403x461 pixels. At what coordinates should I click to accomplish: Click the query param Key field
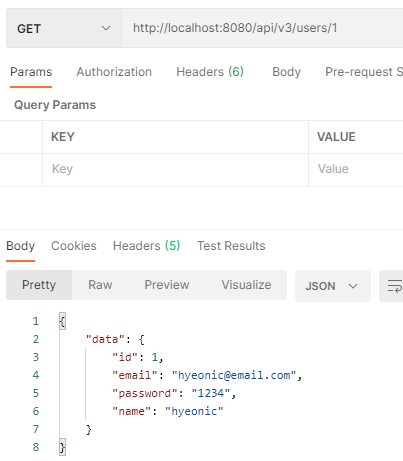(x=175, y=169)
